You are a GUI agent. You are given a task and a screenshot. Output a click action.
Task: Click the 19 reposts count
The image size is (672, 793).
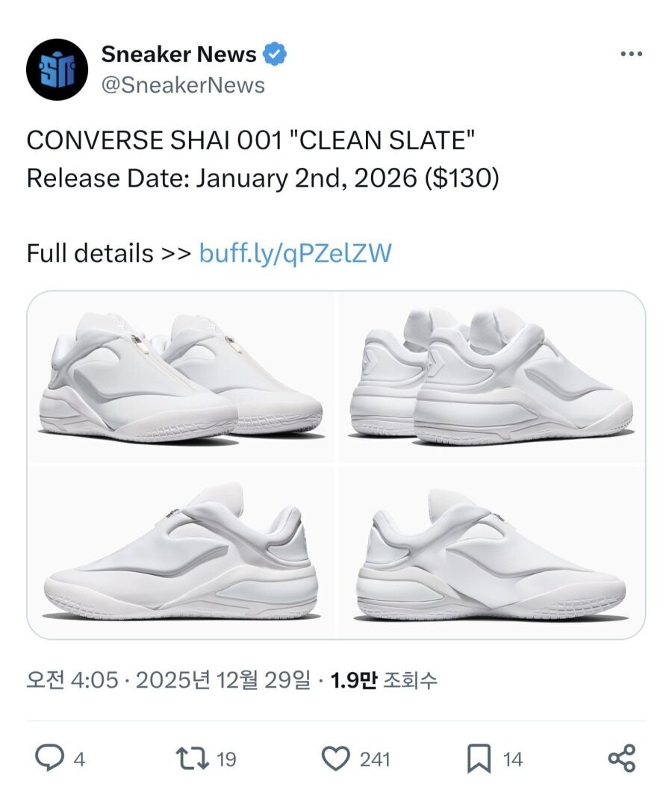click(225, 759)
